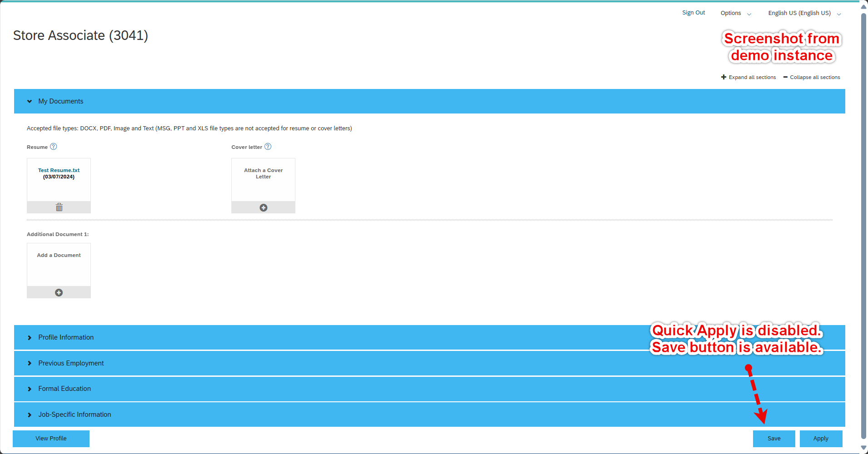
Task: Click the Store Associate (3041) title
Action: pyautogui.click(x=80, y=35)
